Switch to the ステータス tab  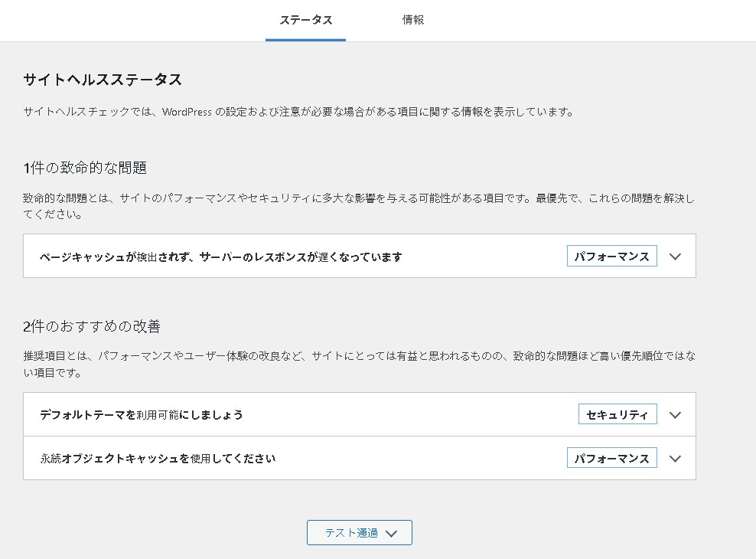click(305, 21)
